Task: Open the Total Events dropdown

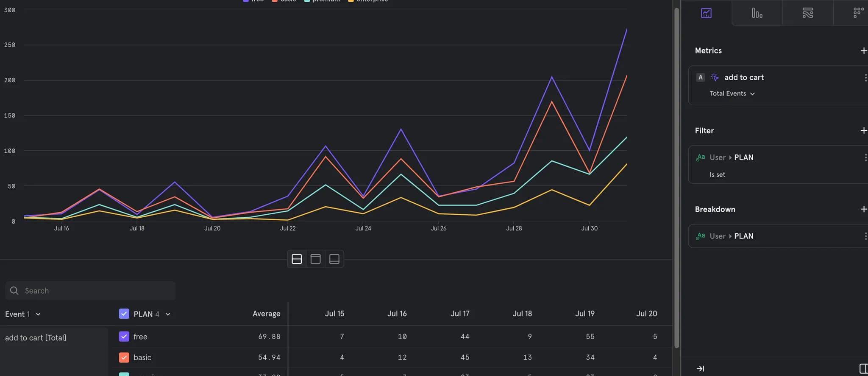Action: pos(732,93)
